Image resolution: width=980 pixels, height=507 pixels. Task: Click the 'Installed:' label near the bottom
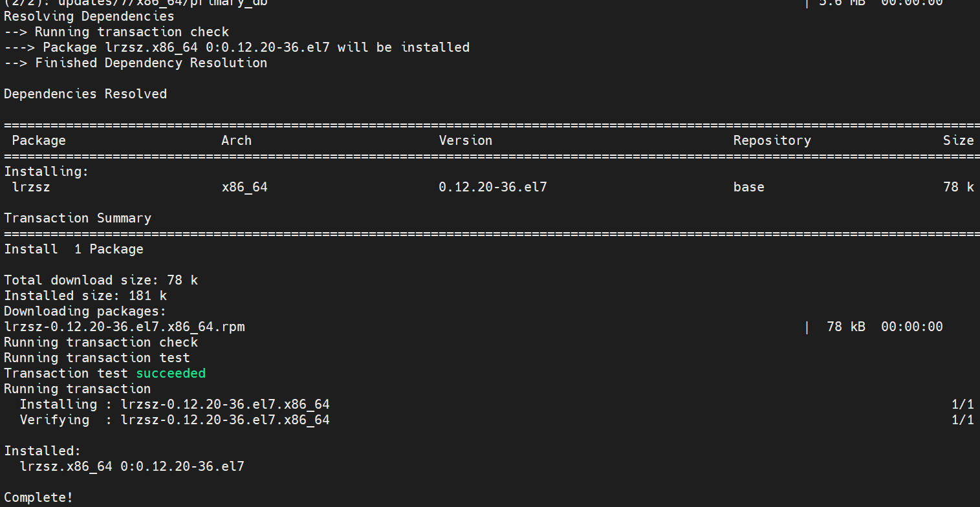tap(42, 451)
